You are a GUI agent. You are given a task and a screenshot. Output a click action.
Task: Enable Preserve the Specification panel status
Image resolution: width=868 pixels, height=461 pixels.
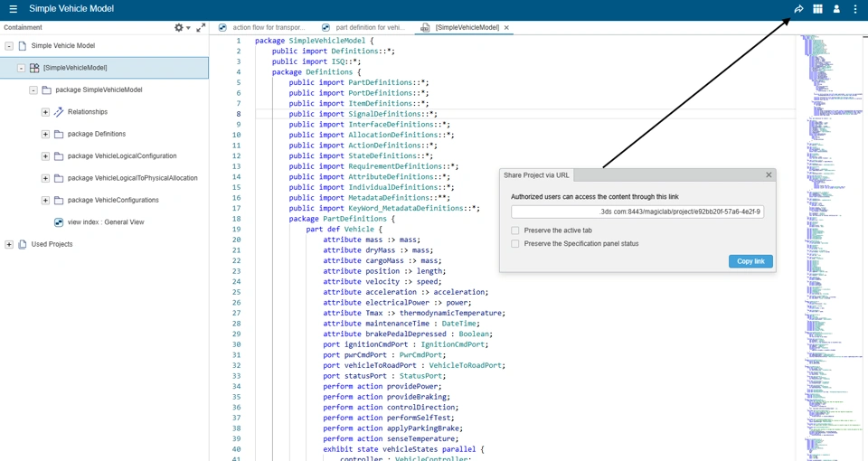(x=515, y=243)
